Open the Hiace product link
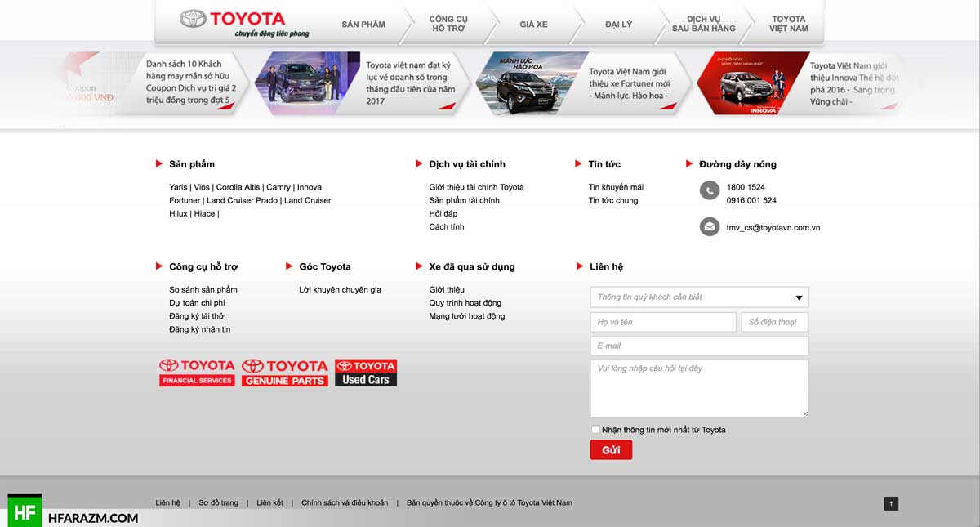The image size is (980, 527). coord(204,213)
